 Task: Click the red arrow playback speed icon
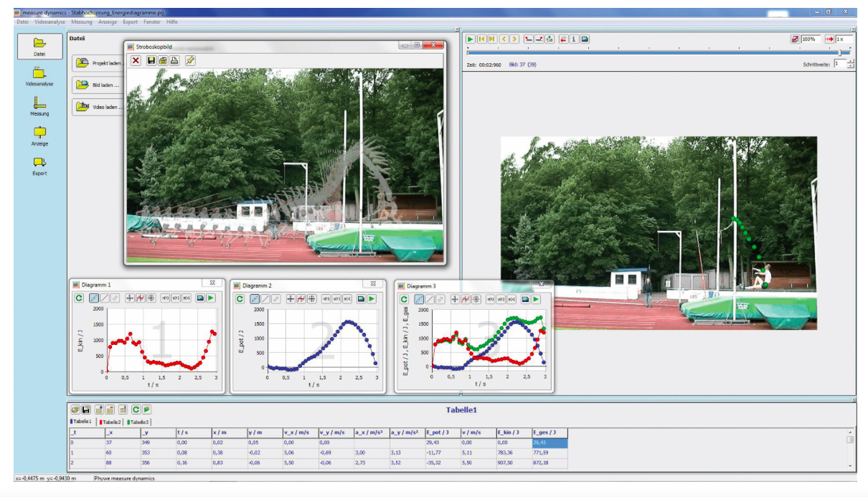[x=829, y=39]
